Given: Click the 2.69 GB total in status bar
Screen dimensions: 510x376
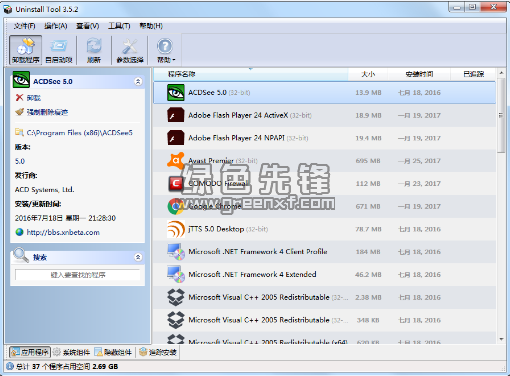Looking at the screenshot, I should [x=105, y=366].
